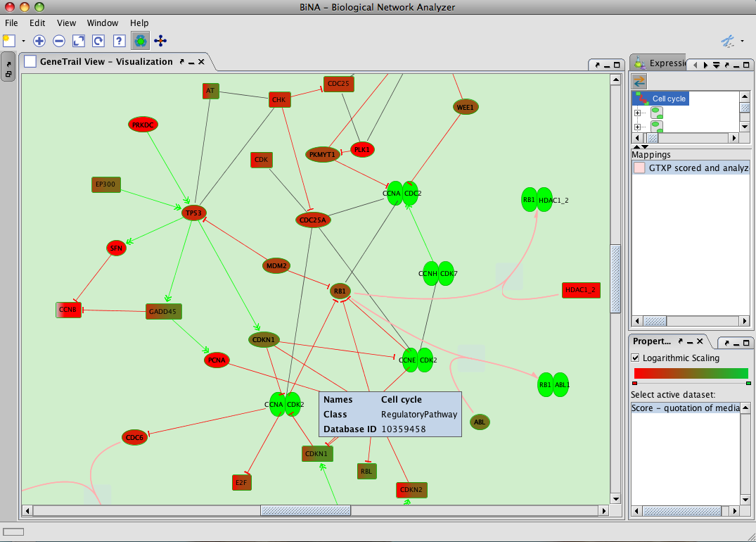
Task: Click the left view stack restore arrow icon
Action: click(x=8, y=64)
